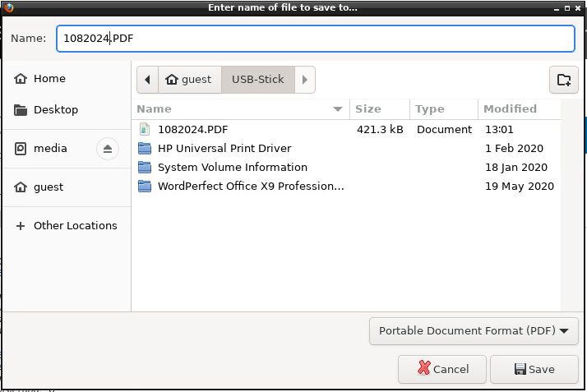Click the plus icon beside Other Locations
The width and height of the screenshot is (587, 392).
click(x=21, y=226)
